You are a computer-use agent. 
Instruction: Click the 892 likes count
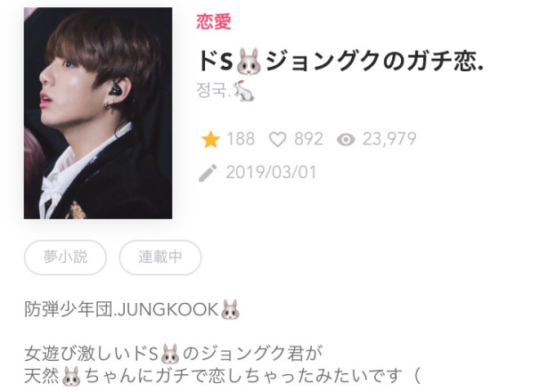coord(309,139)
